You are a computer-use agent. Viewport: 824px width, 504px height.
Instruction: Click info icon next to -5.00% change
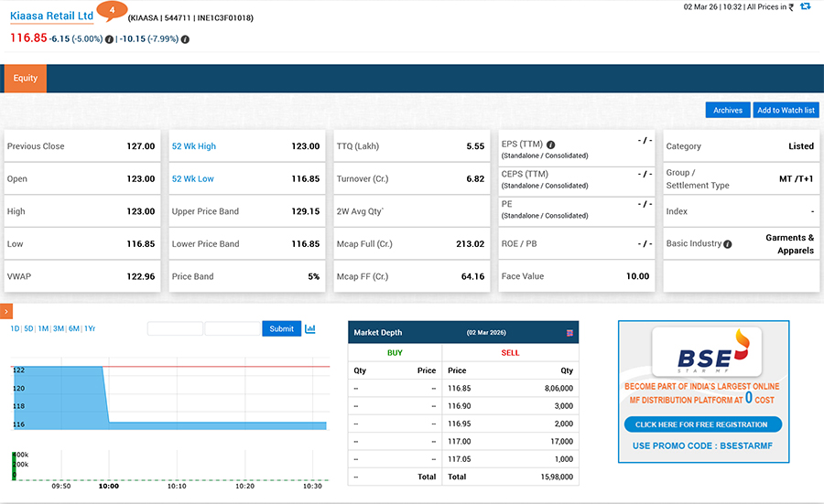[x=110, y=39]
